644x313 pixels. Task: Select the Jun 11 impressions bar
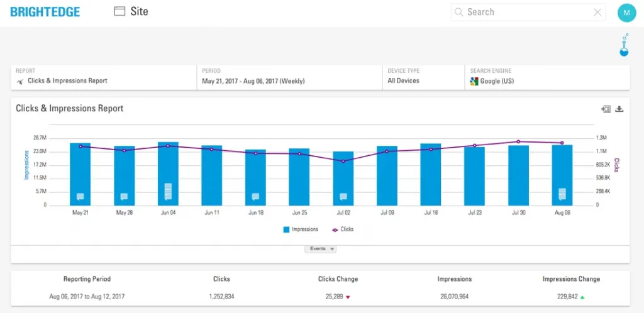click(212, 175)
